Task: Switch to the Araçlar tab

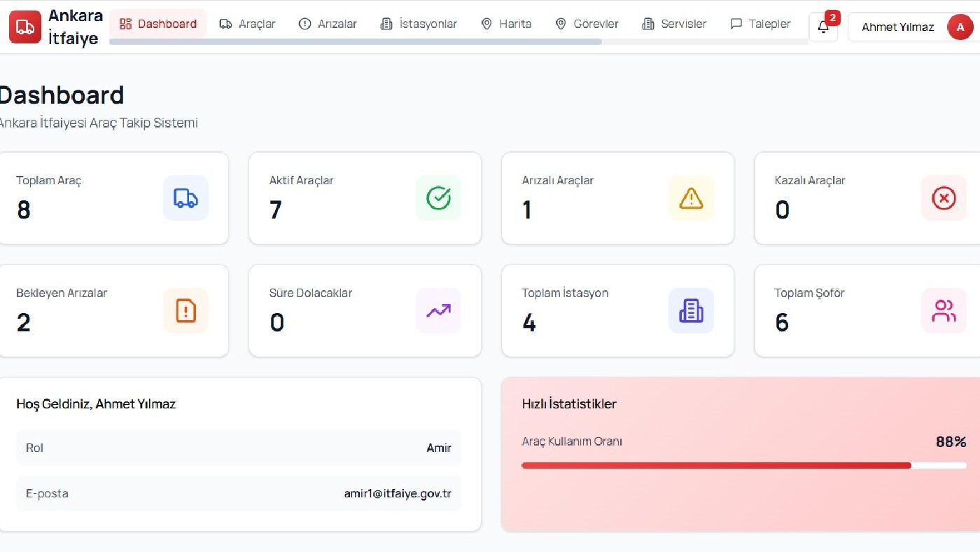Action: 247,24
